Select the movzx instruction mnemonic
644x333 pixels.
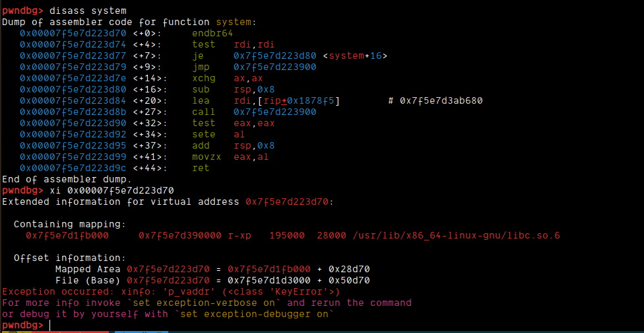click(207, 157)
